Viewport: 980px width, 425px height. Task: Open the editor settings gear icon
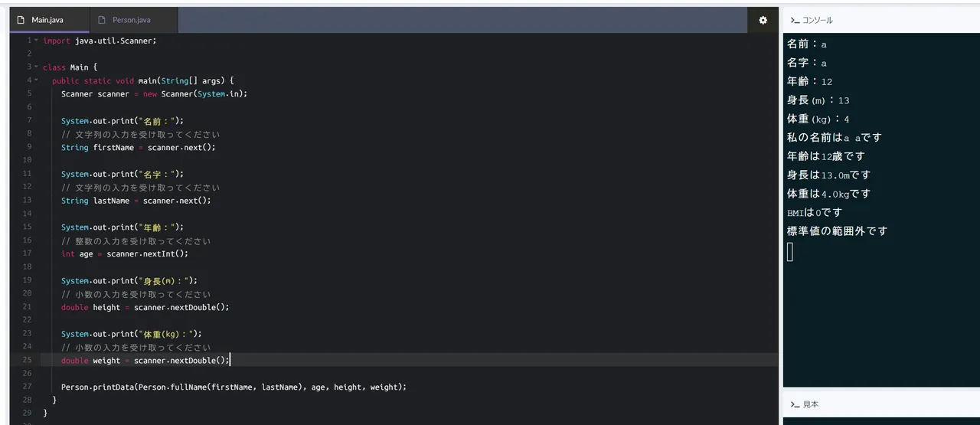click(763, 21)
